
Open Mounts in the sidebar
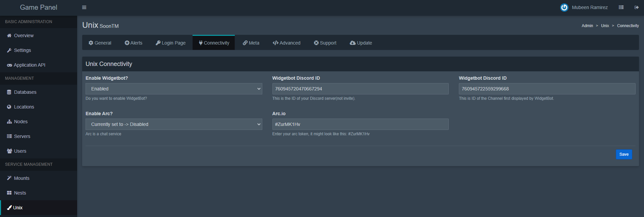pos(21,178)
